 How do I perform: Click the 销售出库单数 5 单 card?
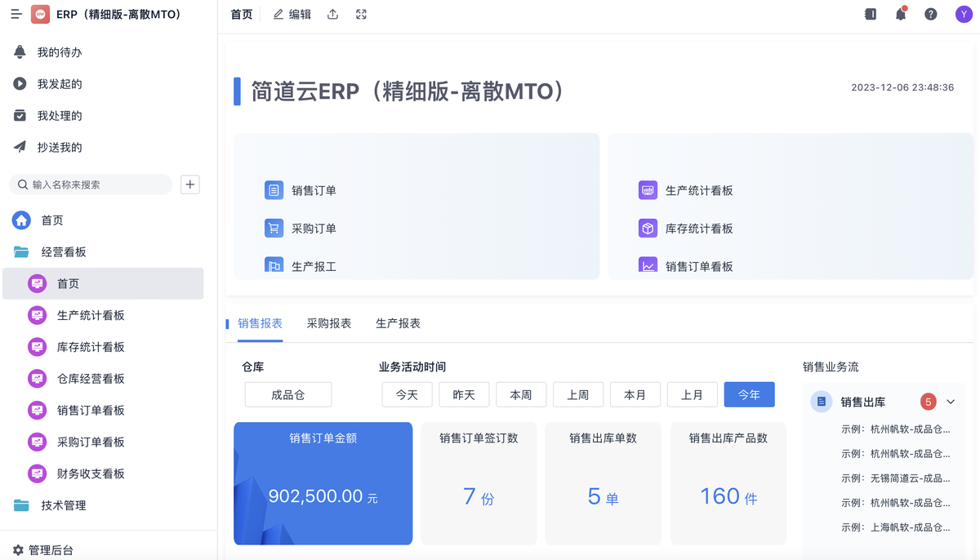pyautogui.click(x=604, y=483)
